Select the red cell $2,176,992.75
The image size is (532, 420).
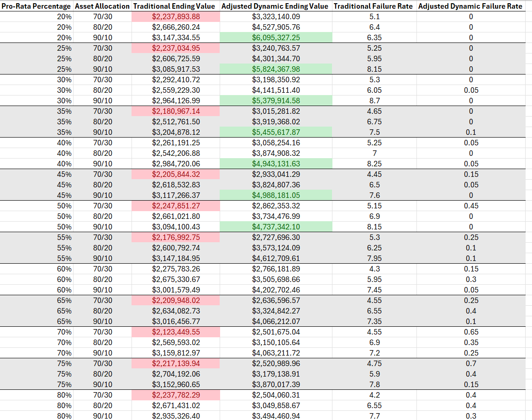pyautogui.click(x=175, y=237)
